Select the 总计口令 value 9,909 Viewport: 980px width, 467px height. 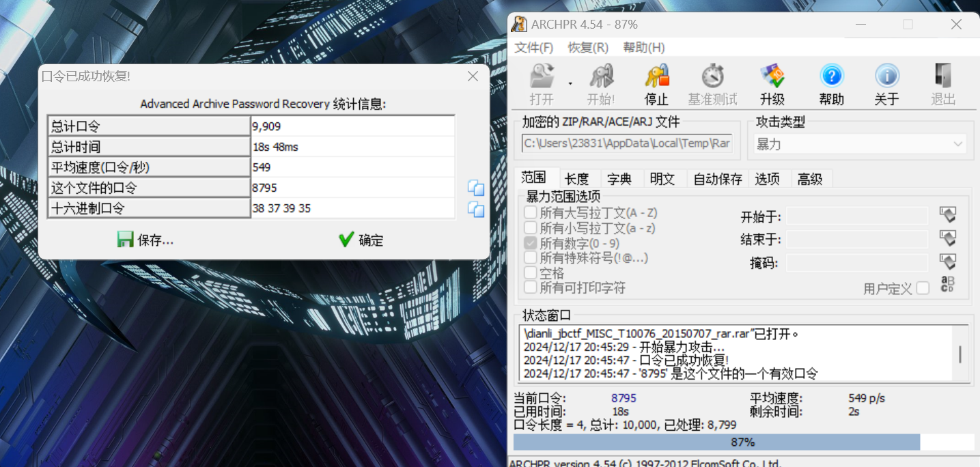pos(352,126)
